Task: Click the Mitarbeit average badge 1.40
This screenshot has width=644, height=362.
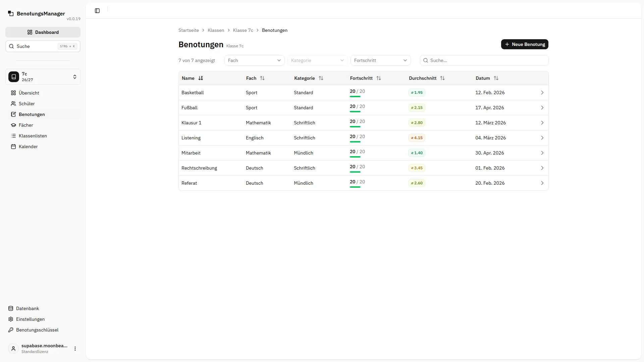Action: 417,153
